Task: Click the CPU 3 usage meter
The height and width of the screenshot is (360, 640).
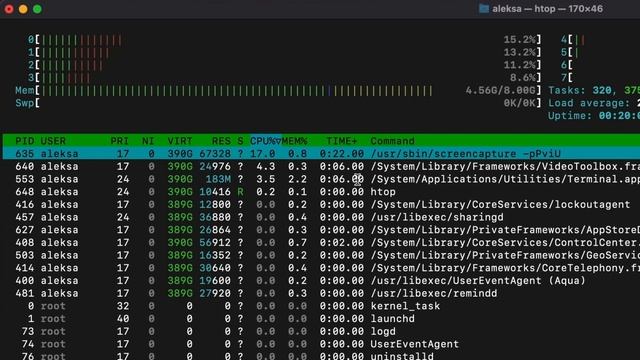Action: (x=285, y=78)
